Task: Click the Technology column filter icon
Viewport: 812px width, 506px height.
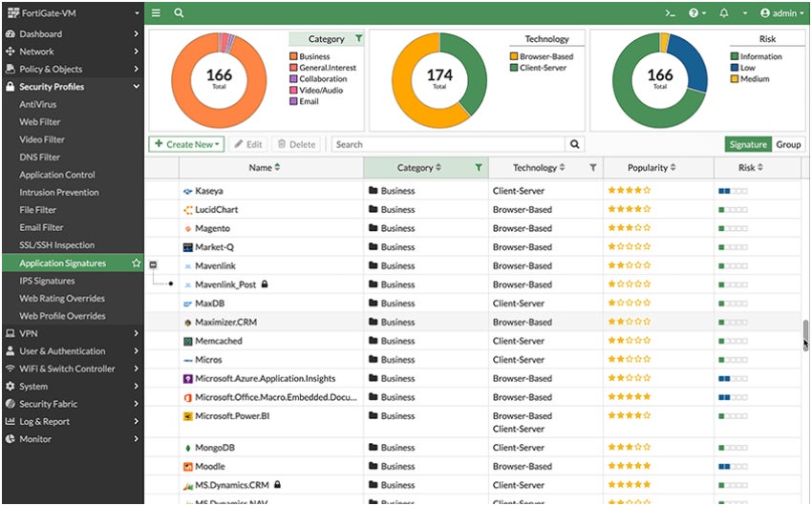Action: [x=592, y=168]
